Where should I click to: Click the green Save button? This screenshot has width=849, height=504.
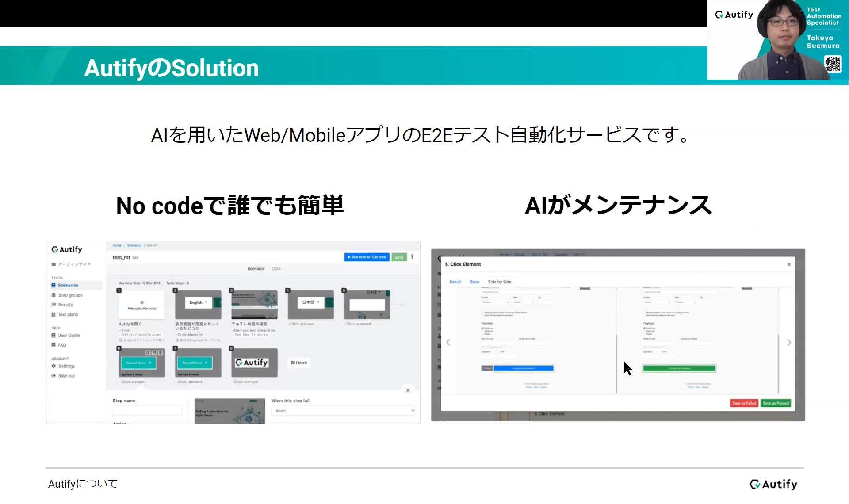coord(399,257)
